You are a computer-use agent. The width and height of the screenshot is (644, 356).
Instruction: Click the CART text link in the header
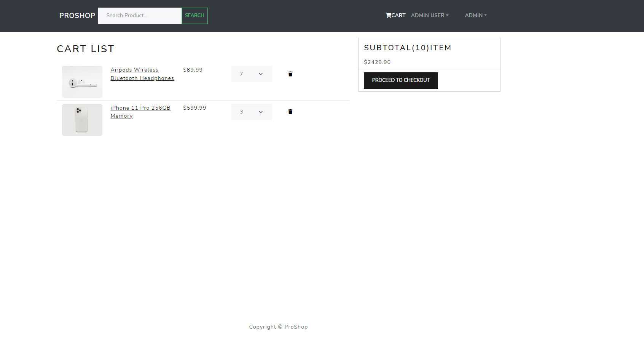pyautogui.click(x=399, y=15)
